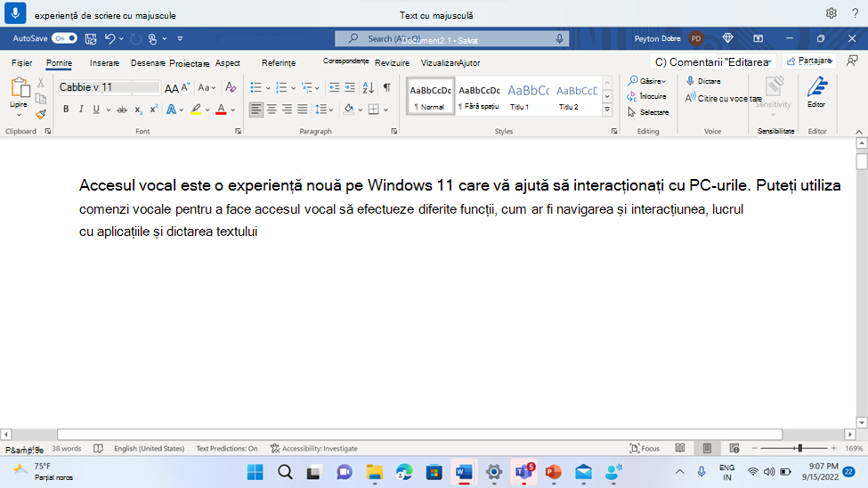Increase font size with large A

172,87
